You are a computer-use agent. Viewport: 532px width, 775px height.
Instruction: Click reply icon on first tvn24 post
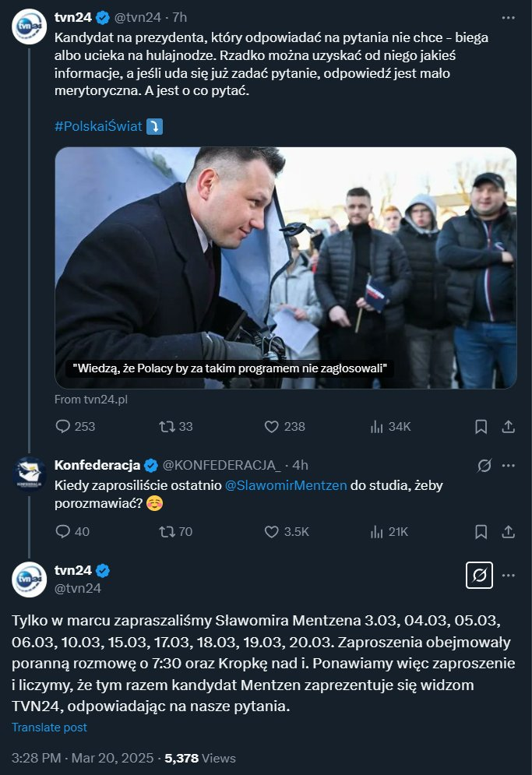pos(64,426)
